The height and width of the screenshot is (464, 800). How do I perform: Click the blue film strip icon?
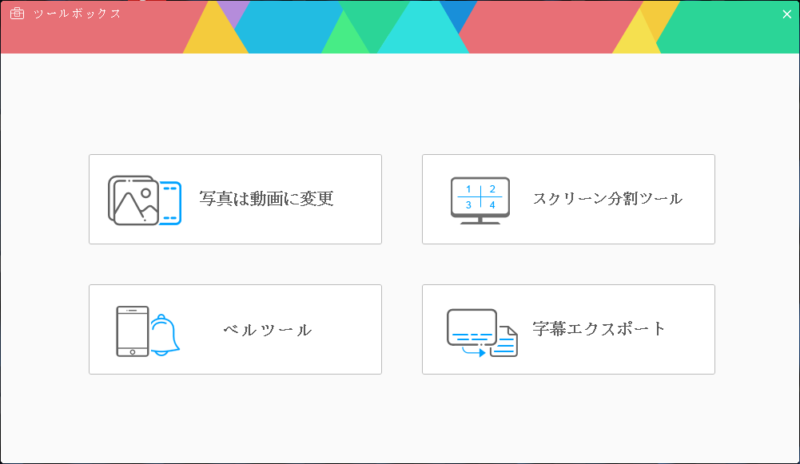171,203
